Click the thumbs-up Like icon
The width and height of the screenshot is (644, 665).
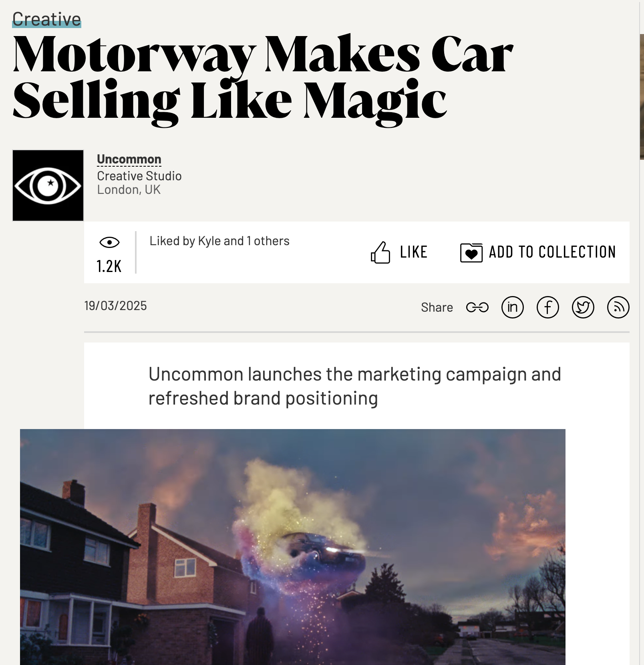pos(380,252)
